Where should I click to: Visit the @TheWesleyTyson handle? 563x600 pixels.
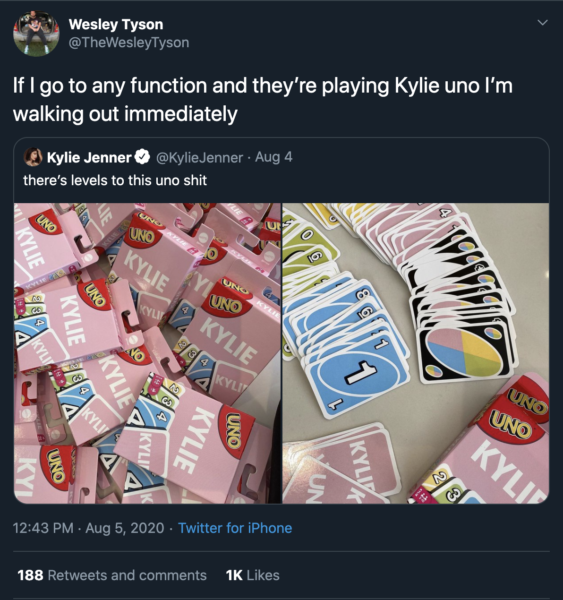129,42
